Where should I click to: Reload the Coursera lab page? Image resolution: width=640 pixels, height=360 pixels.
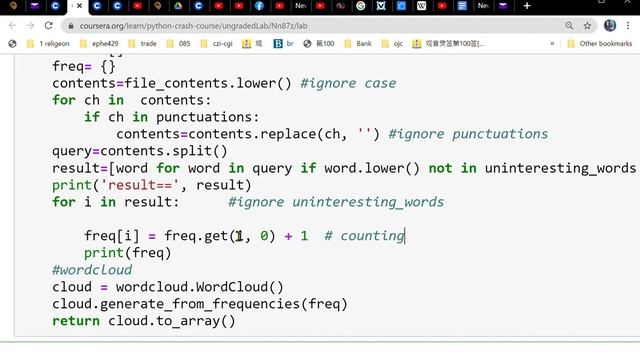[49, 26]
